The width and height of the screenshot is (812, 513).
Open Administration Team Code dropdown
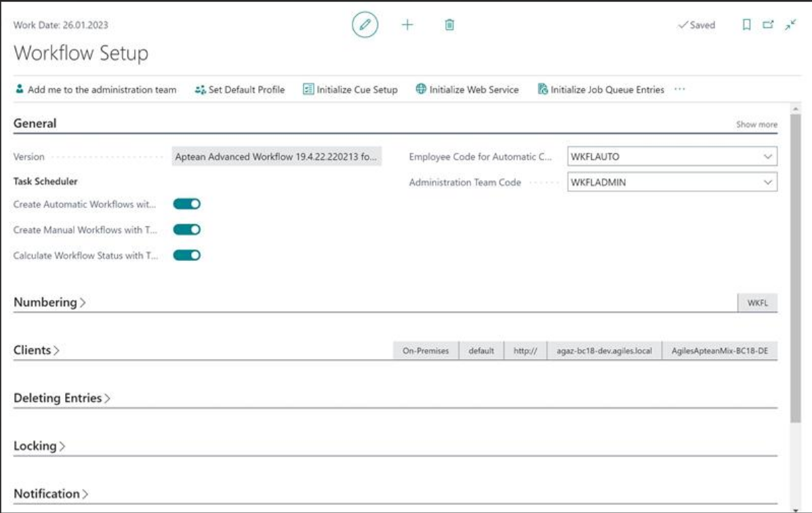click(x=767, y=182)
